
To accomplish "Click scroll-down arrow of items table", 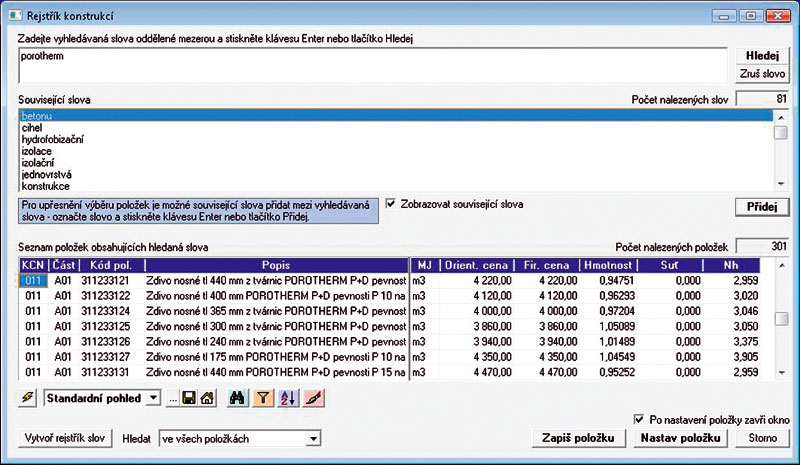I will click(781, 373).
